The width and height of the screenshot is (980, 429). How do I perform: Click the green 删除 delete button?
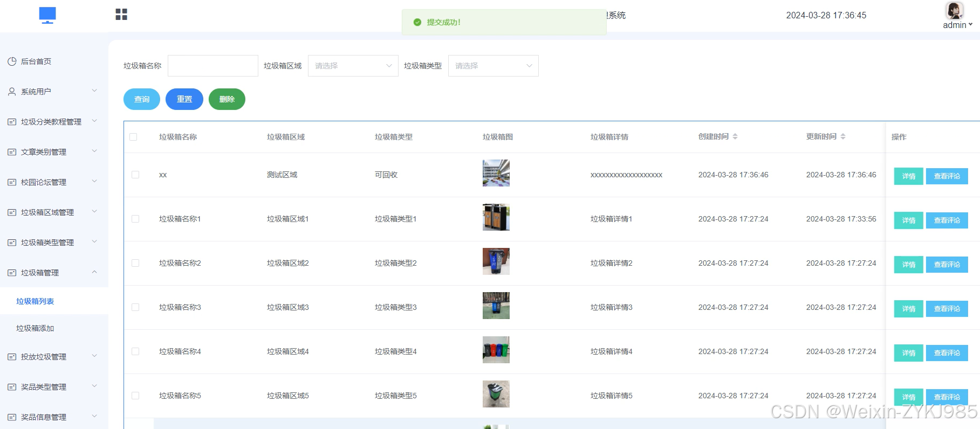[x=227, y=99]
